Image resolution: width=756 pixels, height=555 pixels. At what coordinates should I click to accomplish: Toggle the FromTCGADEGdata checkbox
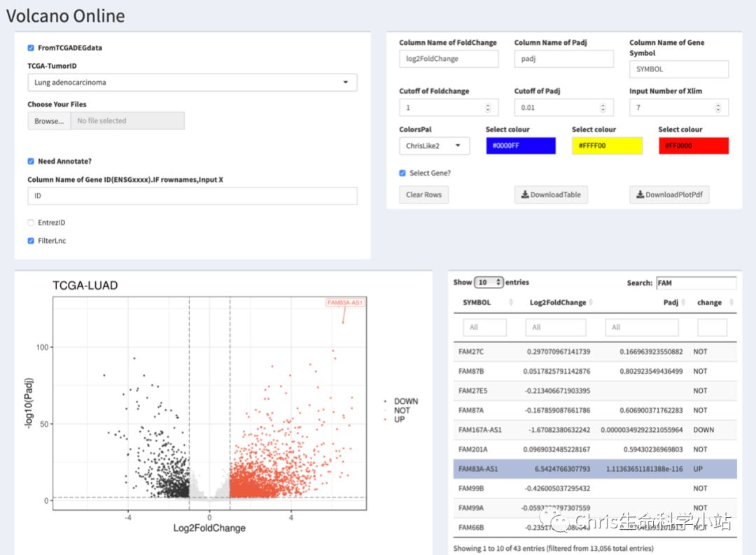[31, 48]
